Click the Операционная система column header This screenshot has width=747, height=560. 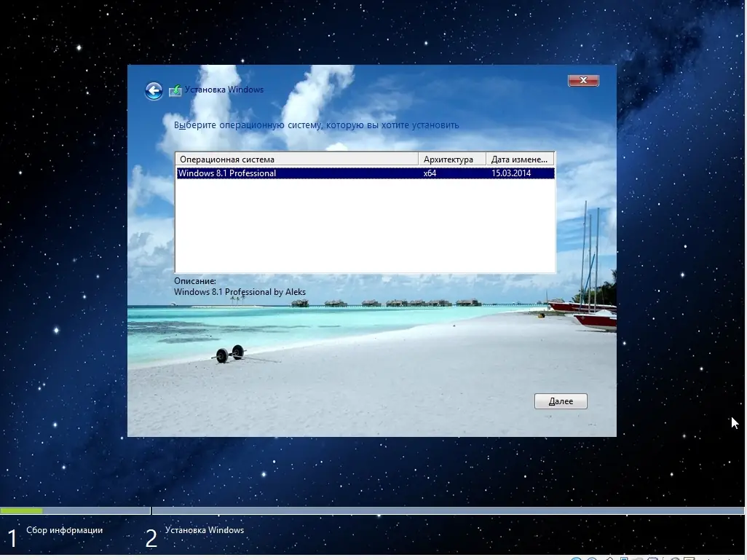(296, 159)
